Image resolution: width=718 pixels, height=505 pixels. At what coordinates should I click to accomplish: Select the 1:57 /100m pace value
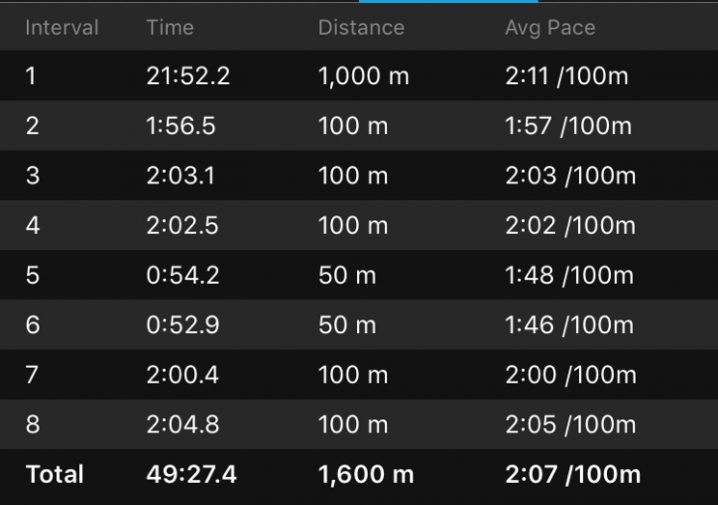point(568,126)
